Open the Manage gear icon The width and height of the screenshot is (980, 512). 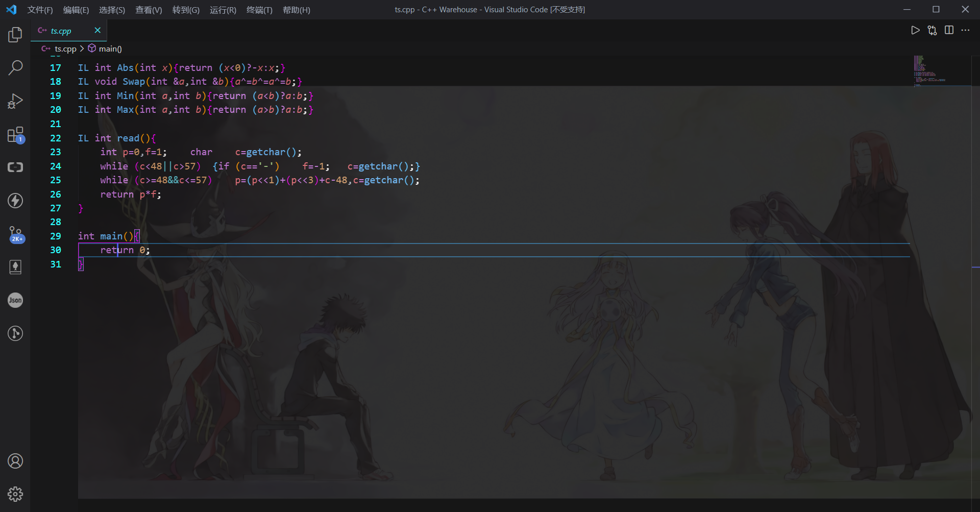15,494
